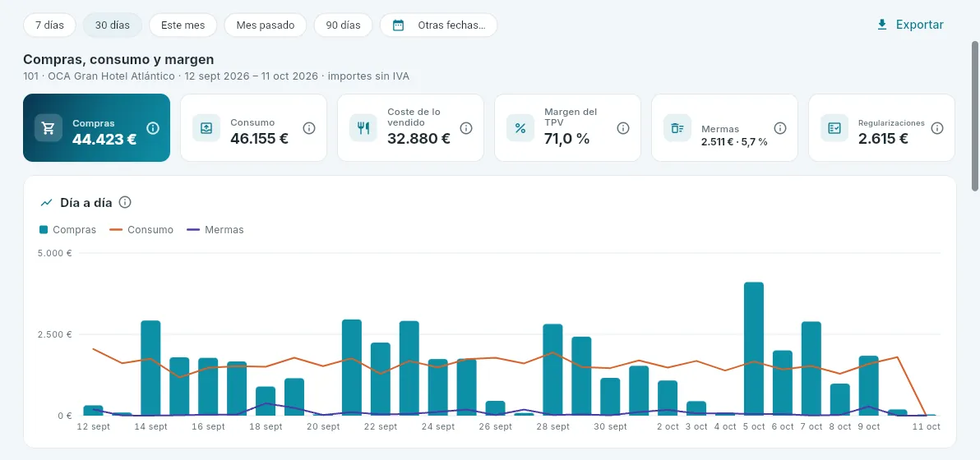Image resolution: width=980 pixels, height=460 pixels.
Task: Click the download icon beside Exportar
Action: pyautogui.click(x=882, y=25)
